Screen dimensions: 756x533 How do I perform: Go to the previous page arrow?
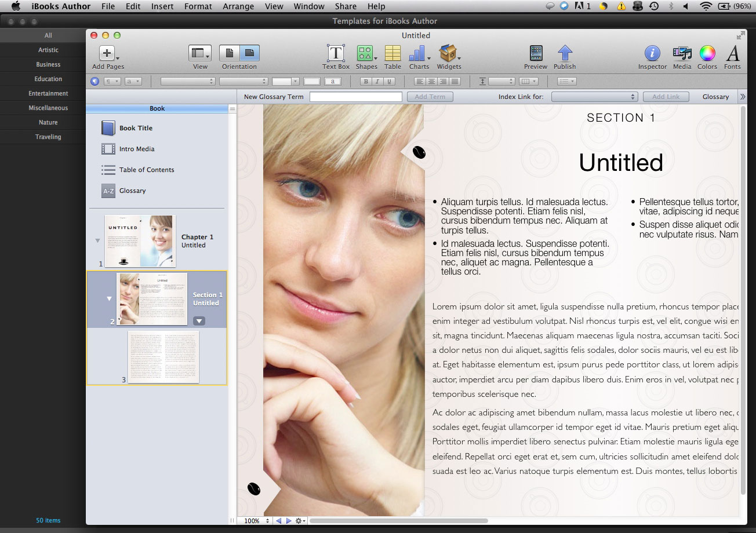[279, 521]
